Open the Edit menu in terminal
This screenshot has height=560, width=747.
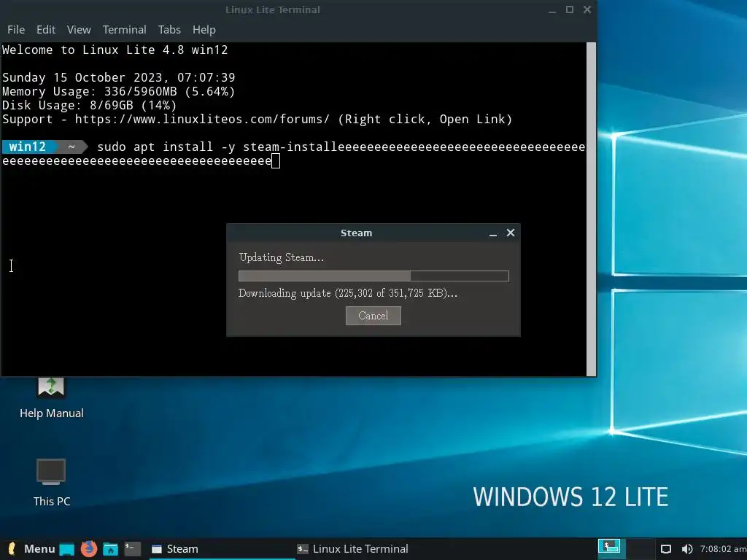46,29
